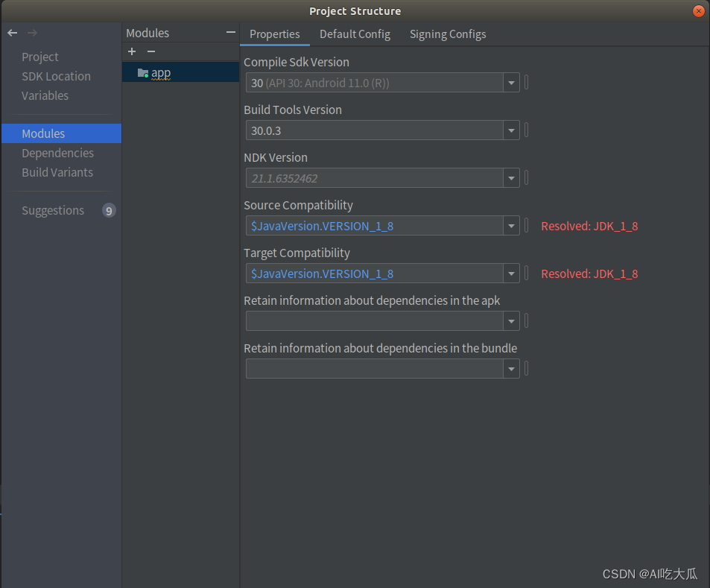Expand Build Tools Version dropdown

click(511, 131)
